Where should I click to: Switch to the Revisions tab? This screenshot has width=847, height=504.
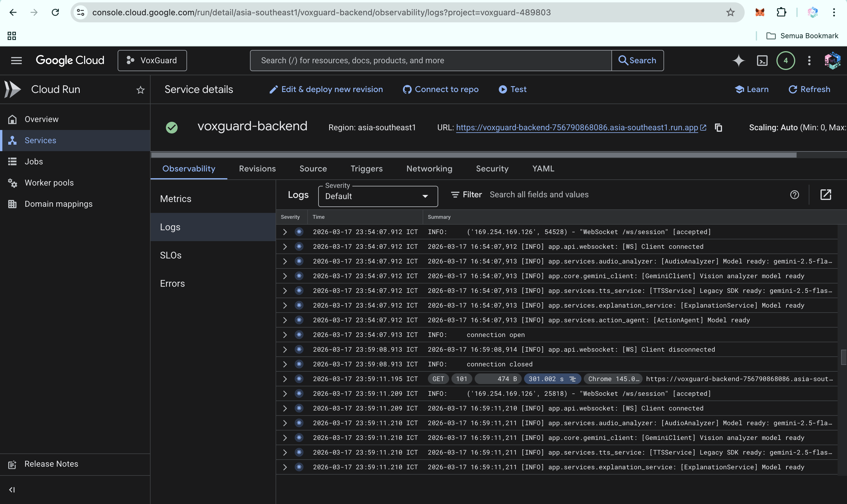point(257,169)
